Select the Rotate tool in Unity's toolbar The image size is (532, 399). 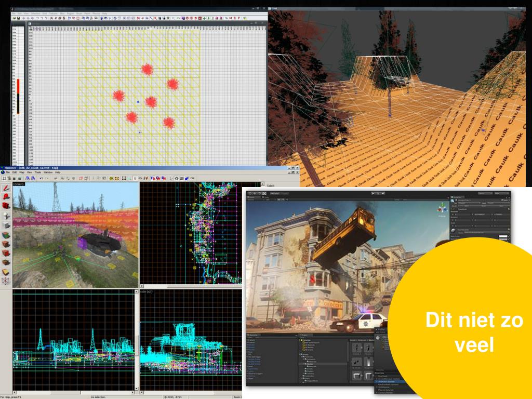click(x=259, y=193)
